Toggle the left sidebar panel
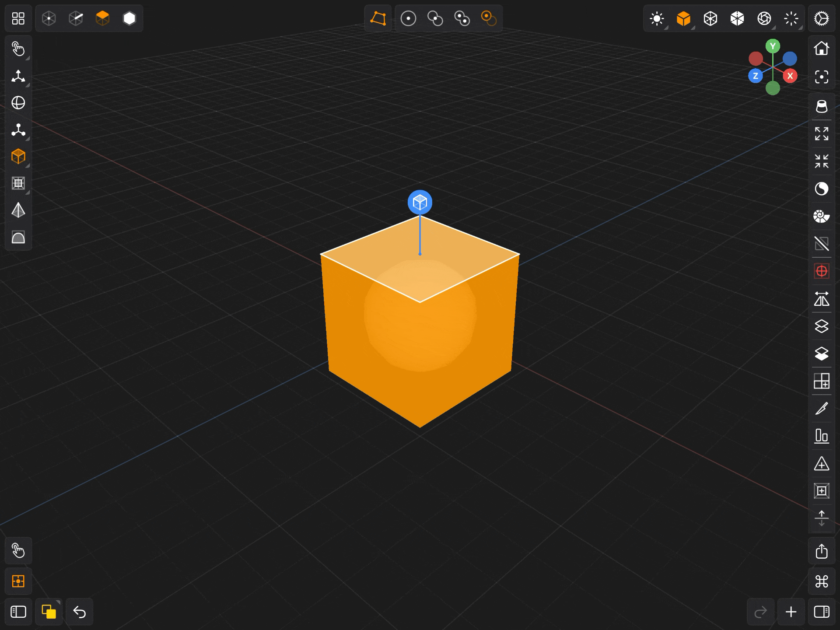 pyautogui.click(x=18, y=612)
